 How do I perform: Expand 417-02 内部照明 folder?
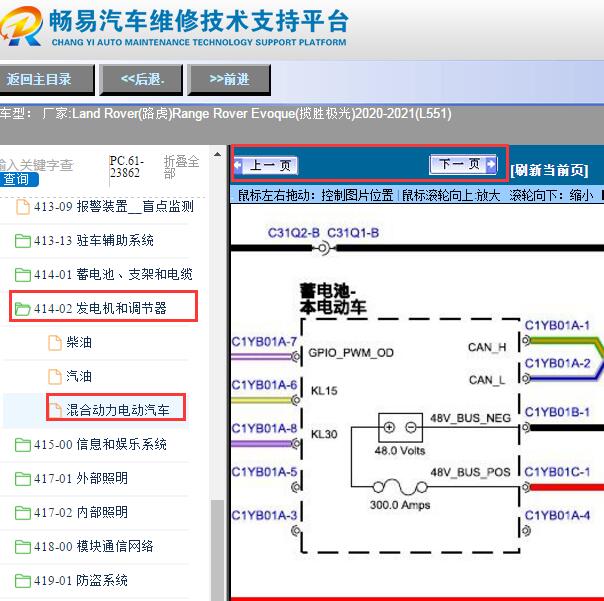click(x=81, y=512)
